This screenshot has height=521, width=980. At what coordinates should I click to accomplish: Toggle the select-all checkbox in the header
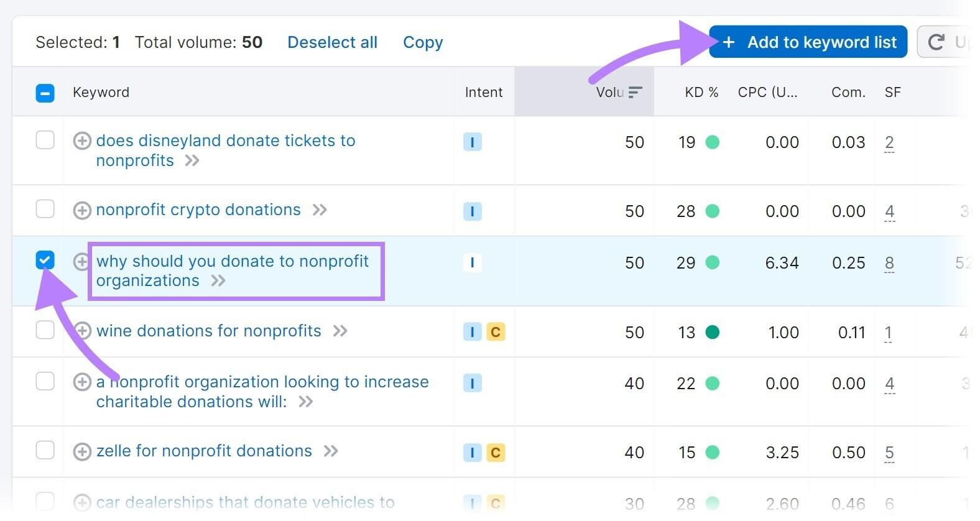click(45, 92)
